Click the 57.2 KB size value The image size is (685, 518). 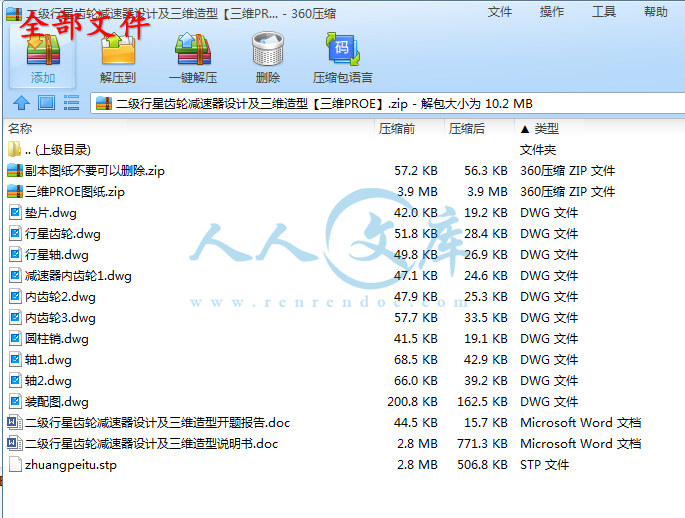point(415,170)
